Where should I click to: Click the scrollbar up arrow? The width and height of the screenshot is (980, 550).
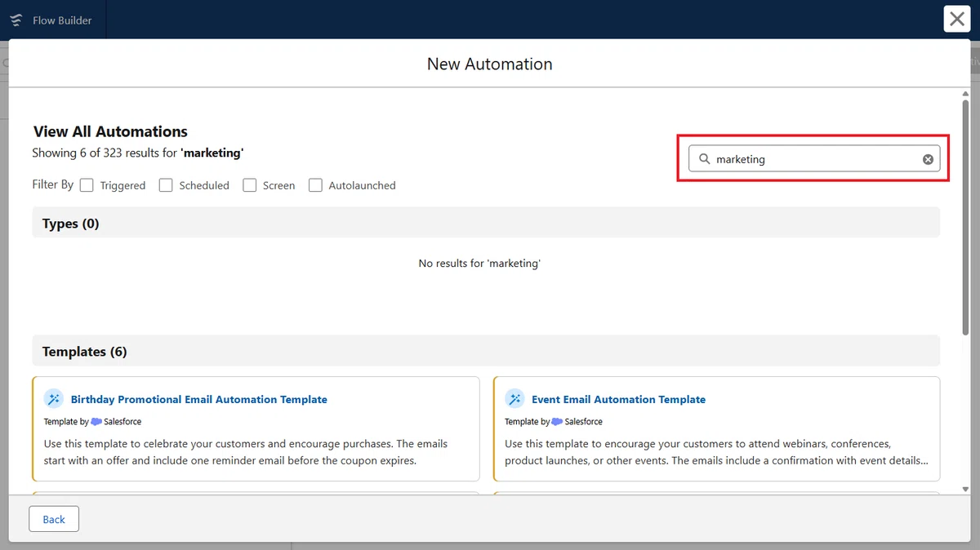[965, 94]
